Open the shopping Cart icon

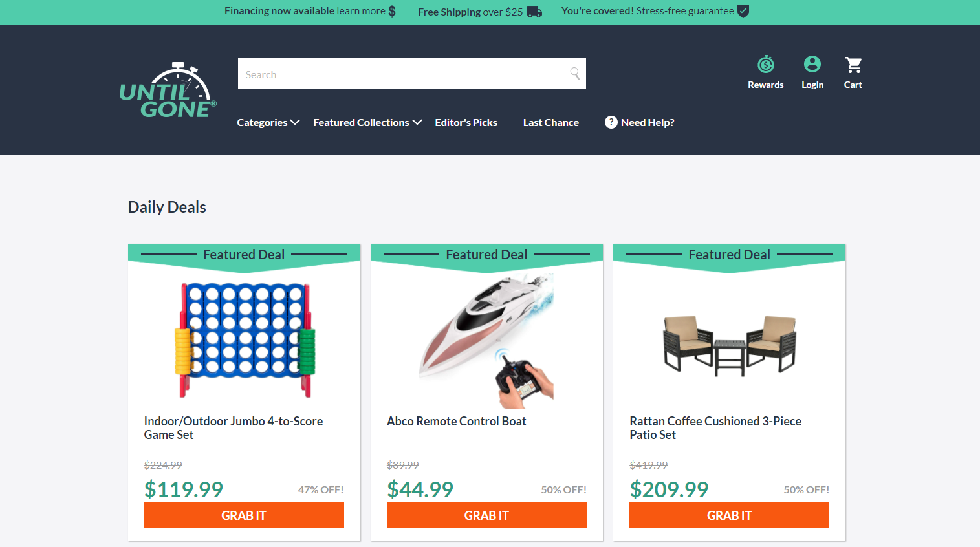point(853,65)
